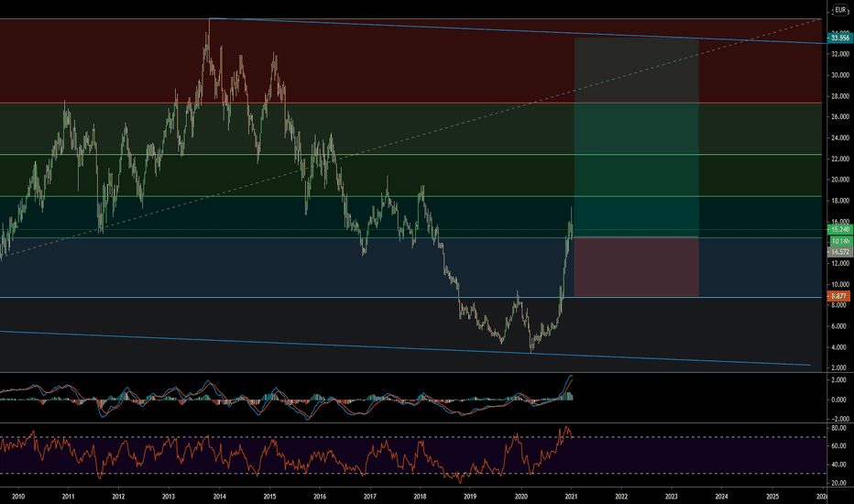
Task: Click the 2025 label on the time axis
Action: click(x=772, y=497)
